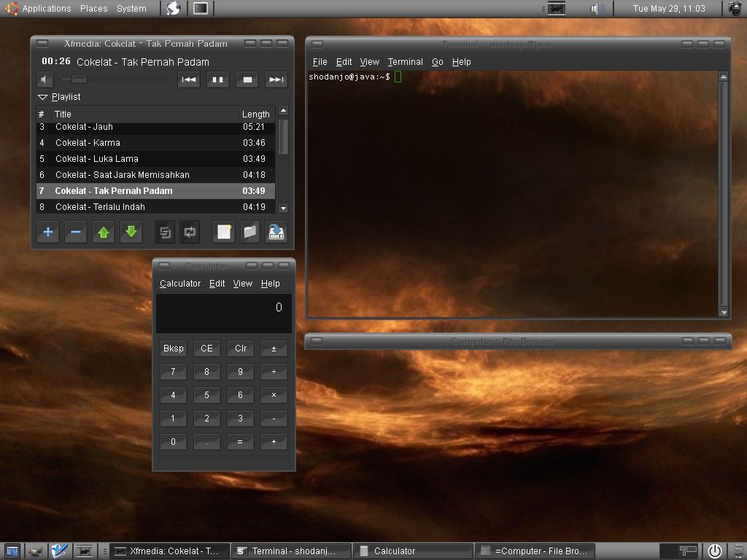Open the System menu in top panel
Viewport: 747px width, 560px height.
point(131,9)
